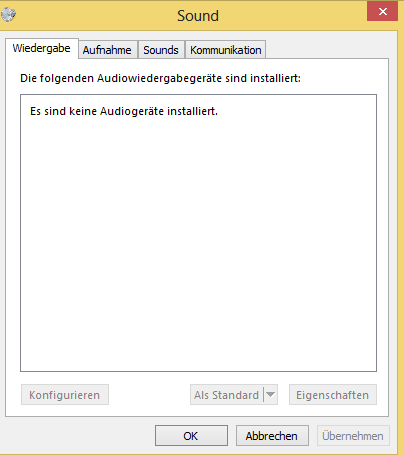Screen dimensions: 404x456
Task: Click the 'Die folgenden Audiowiedergabegeräte' label
Action: [160, 78]
